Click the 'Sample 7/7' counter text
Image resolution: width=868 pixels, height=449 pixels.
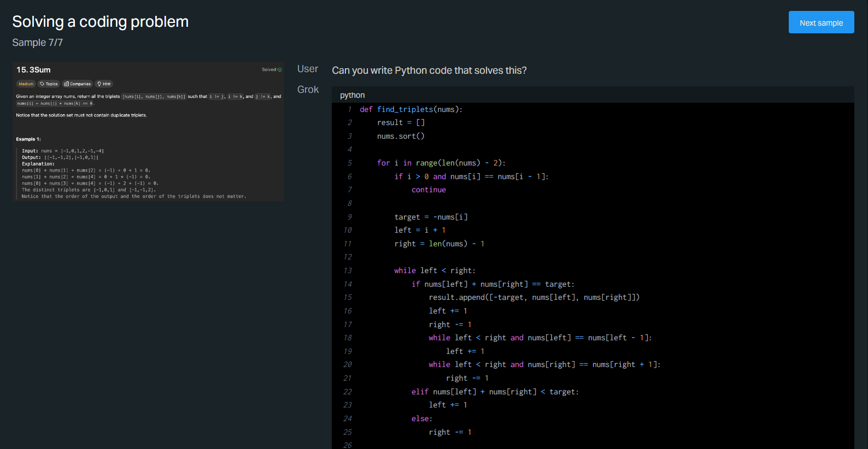(38, 43)
